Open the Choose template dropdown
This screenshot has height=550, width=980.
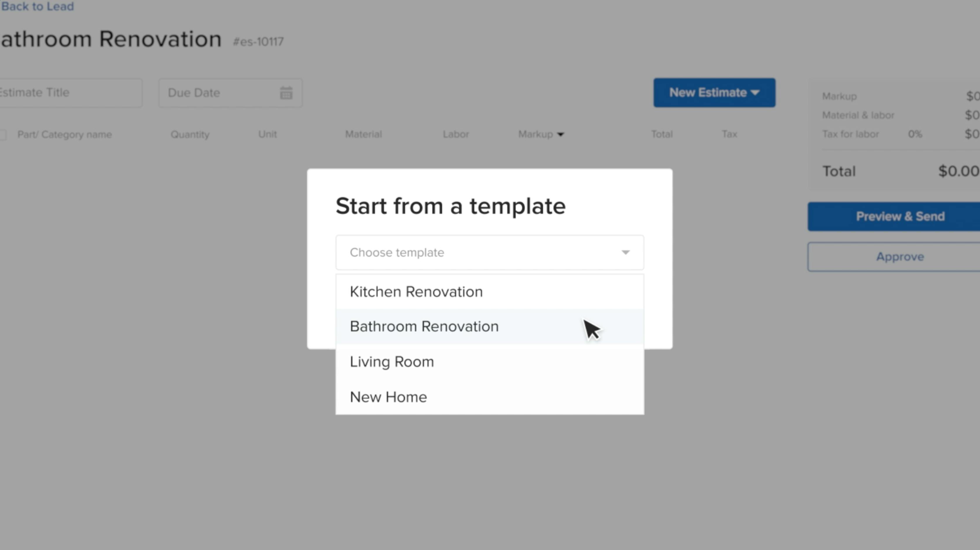click(x=490, y=253)
